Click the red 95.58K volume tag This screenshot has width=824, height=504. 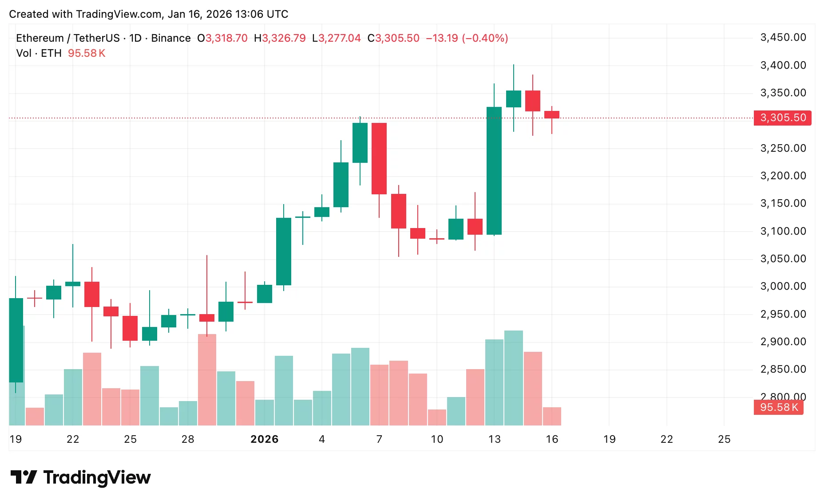[778, 407]
